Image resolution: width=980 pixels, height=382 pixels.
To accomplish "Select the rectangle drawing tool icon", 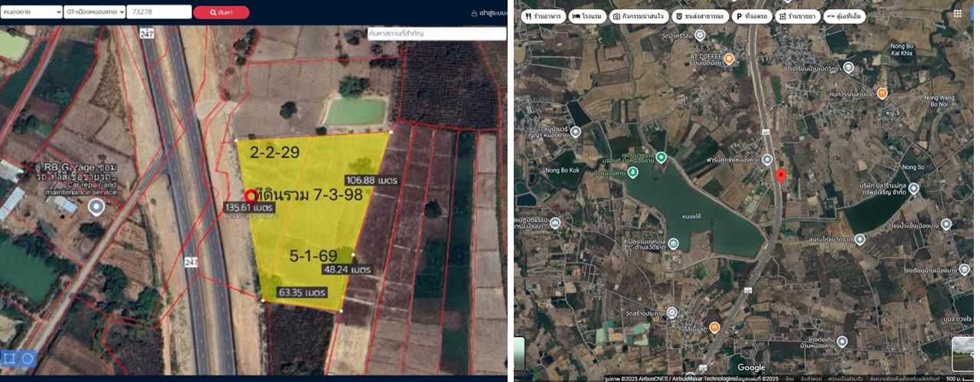I will click(x=9, y=358).
